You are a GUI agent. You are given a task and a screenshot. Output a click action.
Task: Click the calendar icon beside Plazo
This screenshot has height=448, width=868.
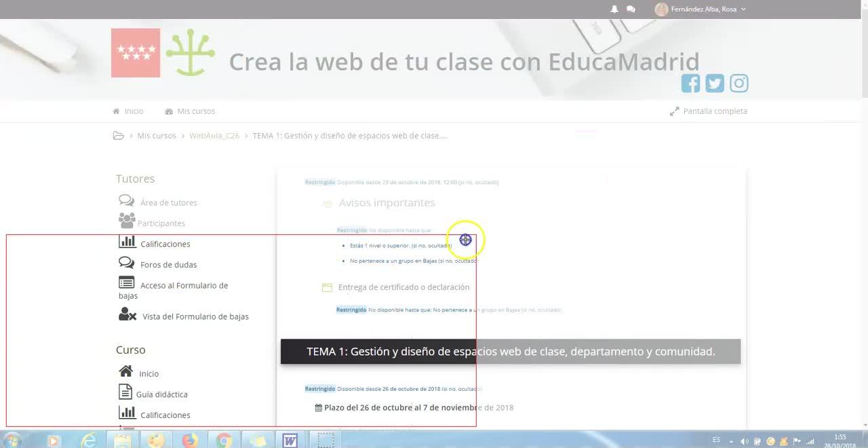[319, 408]
